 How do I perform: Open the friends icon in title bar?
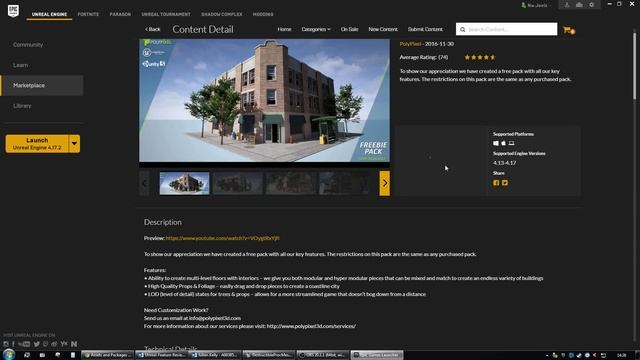pyautogui.click(x=579, y=5)
